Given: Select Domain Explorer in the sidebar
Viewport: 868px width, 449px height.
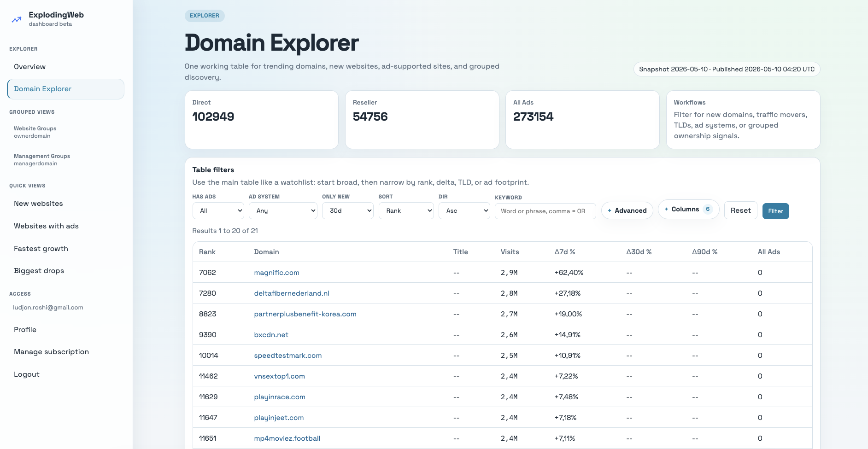Looking at the screenshot, I should (65, 89).
